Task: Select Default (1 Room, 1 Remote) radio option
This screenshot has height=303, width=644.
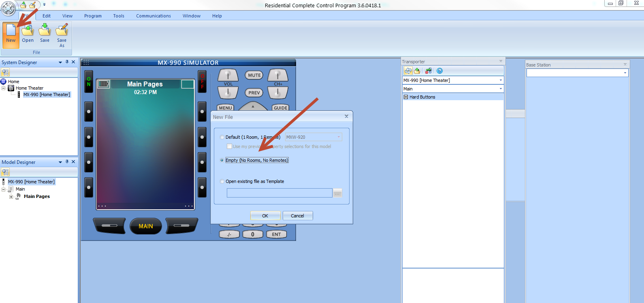Action: click(x=222, y=137)
